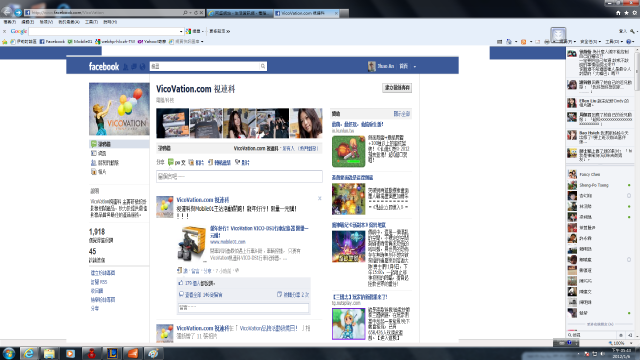This screenshot has width=640, height=360.
Task: Open Windows Media Player on taskbar
Action: pos(70,353)
